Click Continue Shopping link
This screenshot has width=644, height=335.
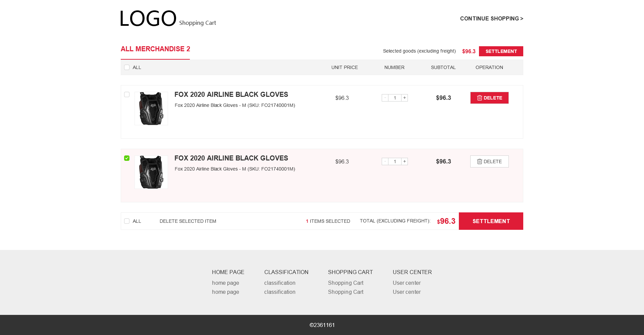click(491, 18)
